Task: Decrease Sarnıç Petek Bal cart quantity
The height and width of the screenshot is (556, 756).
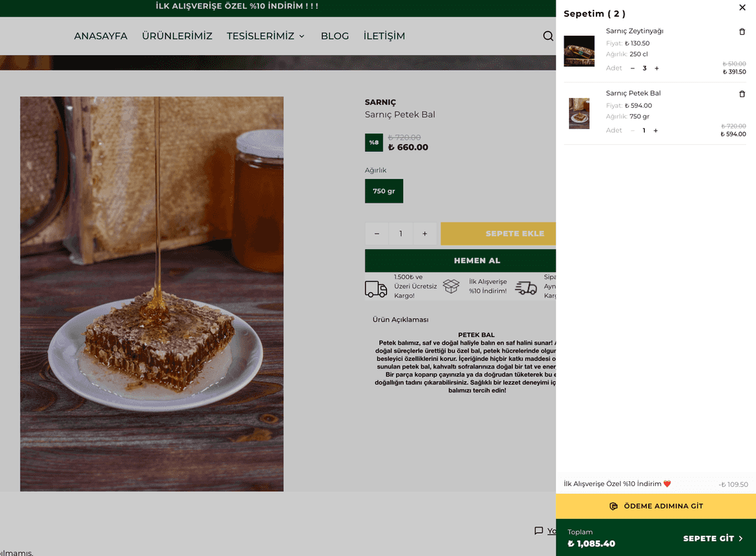Action: (x=632, y=131)
